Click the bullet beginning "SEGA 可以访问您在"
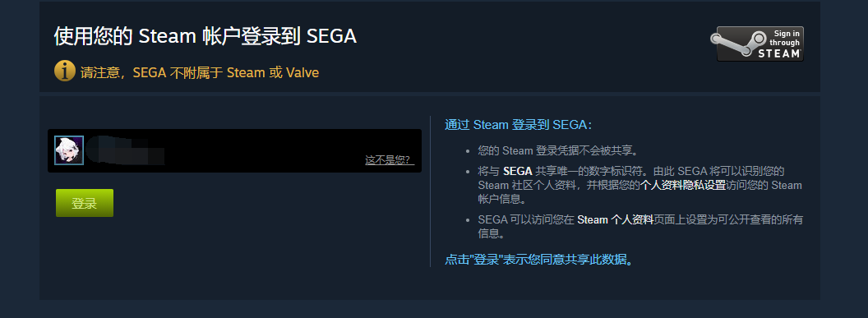The height and width of the screenshot is (318, 868). coord(640,226)
